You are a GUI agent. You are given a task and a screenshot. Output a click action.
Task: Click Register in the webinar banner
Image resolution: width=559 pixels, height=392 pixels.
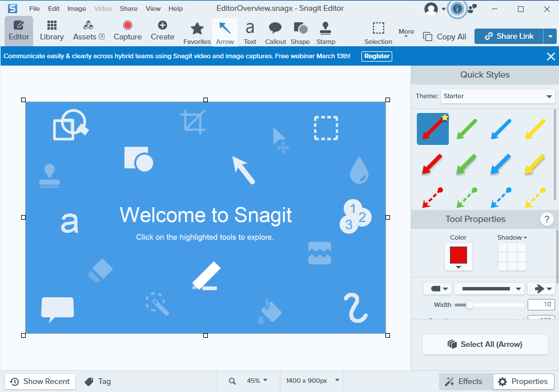coord(377,56)
